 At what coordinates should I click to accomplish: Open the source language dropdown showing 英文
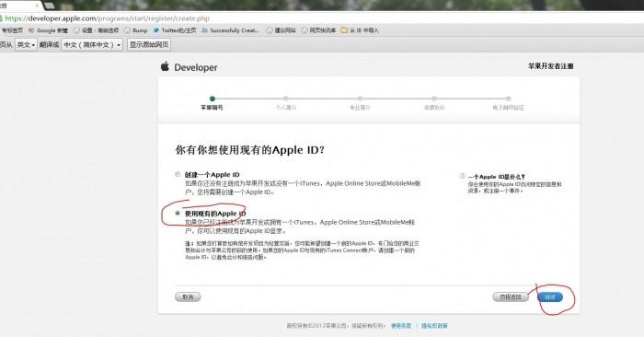click(x=27, y=44)
